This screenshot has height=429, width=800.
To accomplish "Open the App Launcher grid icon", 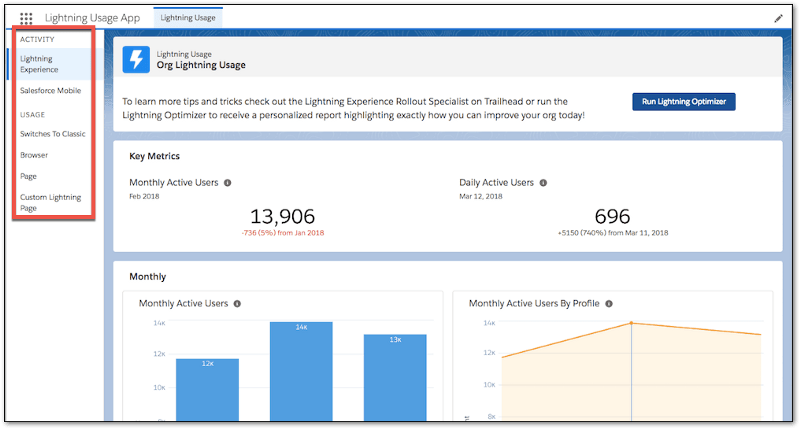I will [26, 18].
